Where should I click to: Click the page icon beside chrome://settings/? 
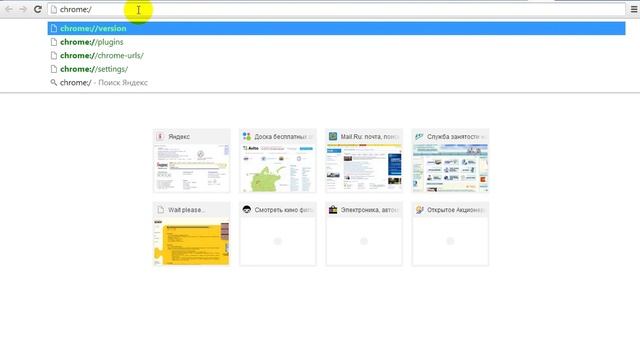53,69
